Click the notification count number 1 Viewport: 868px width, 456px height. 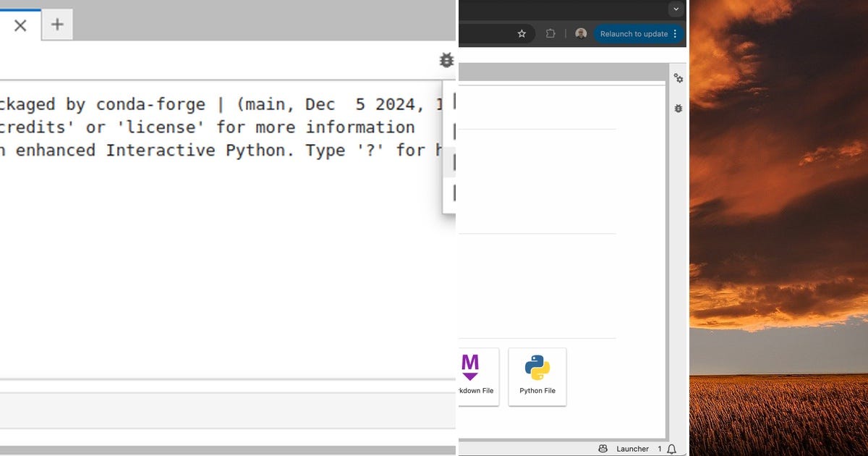(660, 449)
